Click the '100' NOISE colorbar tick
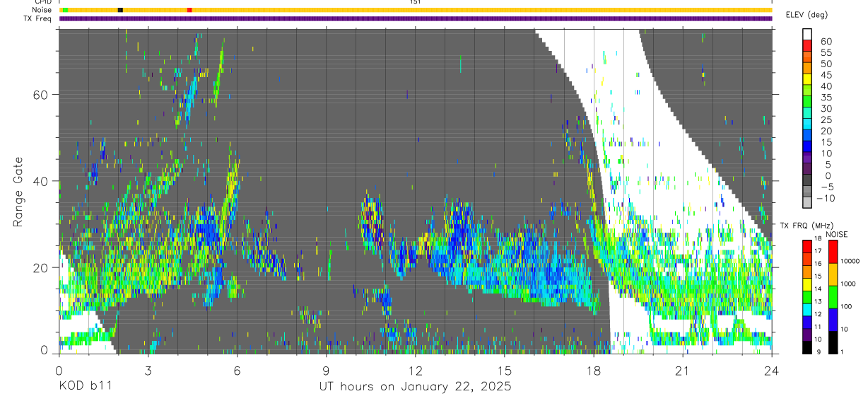This screenshot has height=401, width=868. tap(847, 306)
